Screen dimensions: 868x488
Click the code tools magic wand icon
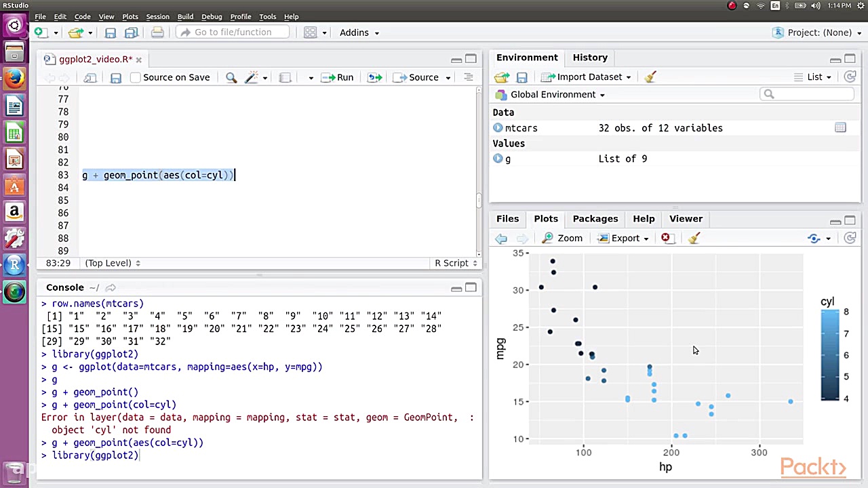point(252,77)
